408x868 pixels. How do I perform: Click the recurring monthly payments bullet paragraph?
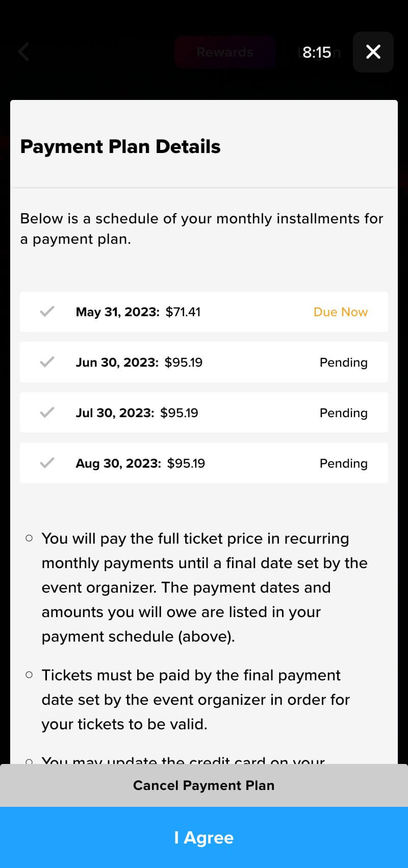tap(204, 588)
